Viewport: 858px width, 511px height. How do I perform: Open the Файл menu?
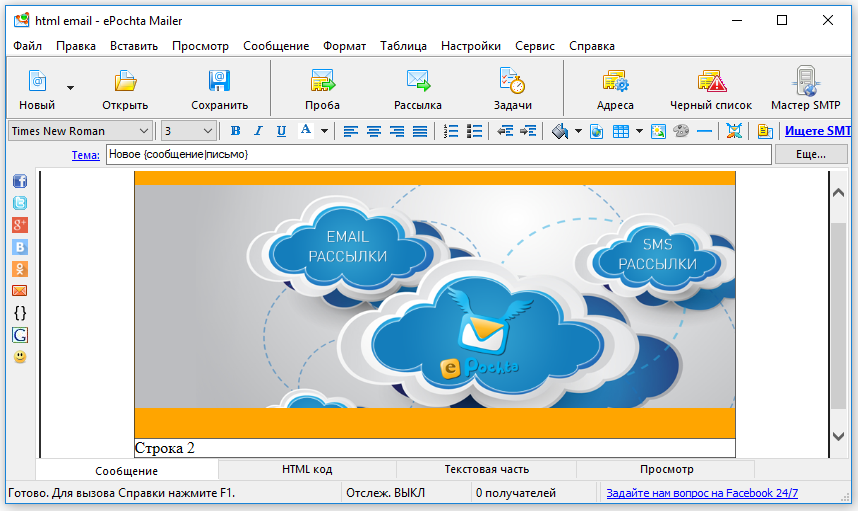tap(27, 46)
